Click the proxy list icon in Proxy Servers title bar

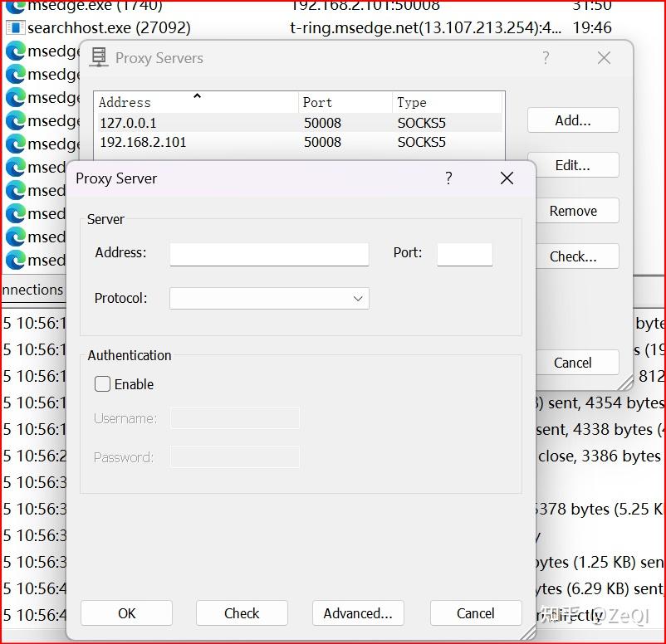coord(98,58)
